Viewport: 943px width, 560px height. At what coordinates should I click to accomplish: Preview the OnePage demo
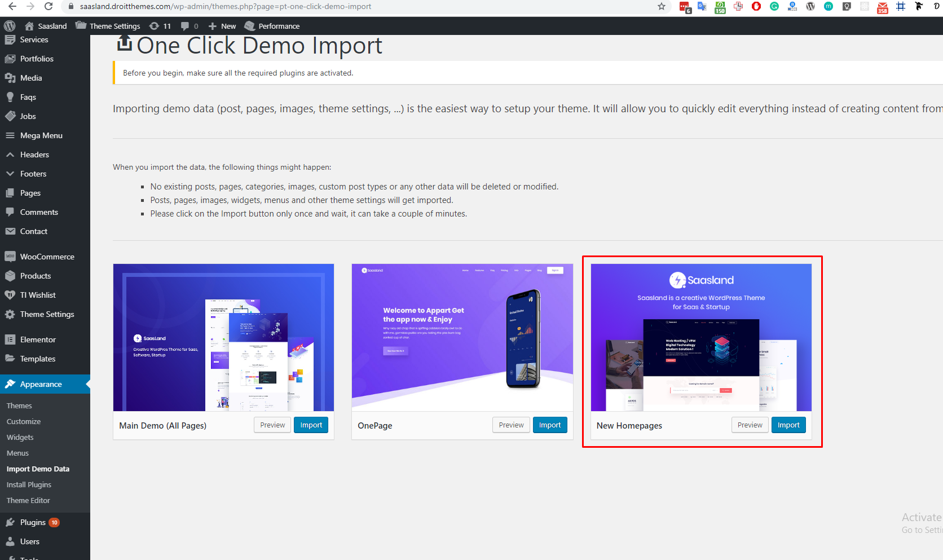pos(511,425)
